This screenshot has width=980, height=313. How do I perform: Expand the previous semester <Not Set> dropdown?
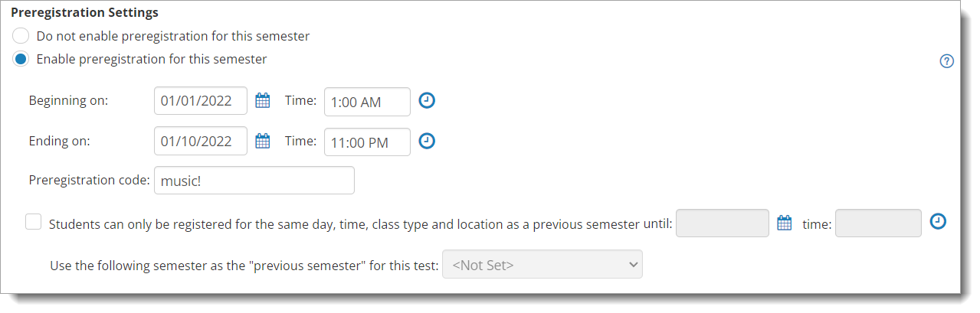click(542, 265)
